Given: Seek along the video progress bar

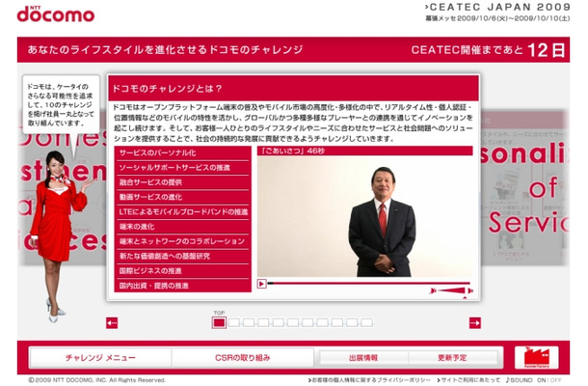Looking at the screenshot, I should point(368,283).
